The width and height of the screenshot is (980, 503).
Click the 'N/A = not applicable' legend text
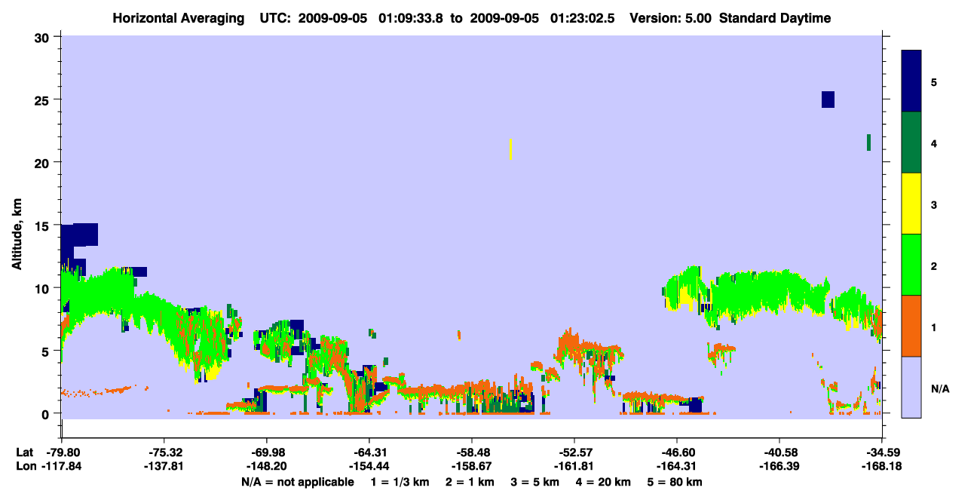[x=297, y=482]
